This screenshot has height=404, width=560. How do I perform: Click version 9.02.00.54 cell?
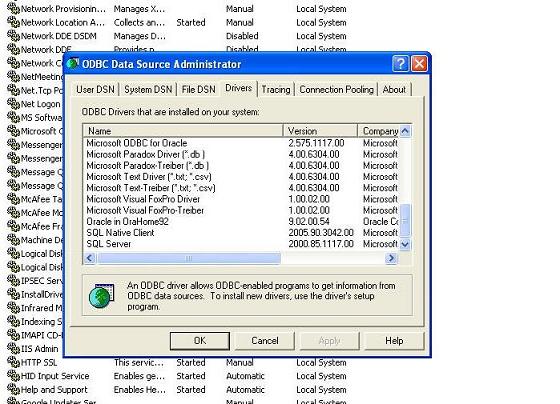309,221
